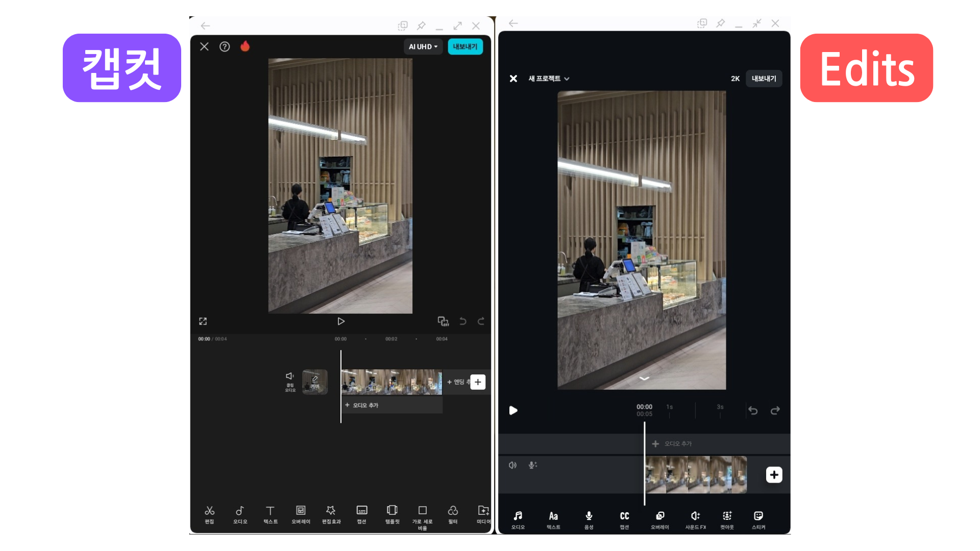
Task: Select the Aa 텍스트 tool in Edits
Action: [553, 520]
